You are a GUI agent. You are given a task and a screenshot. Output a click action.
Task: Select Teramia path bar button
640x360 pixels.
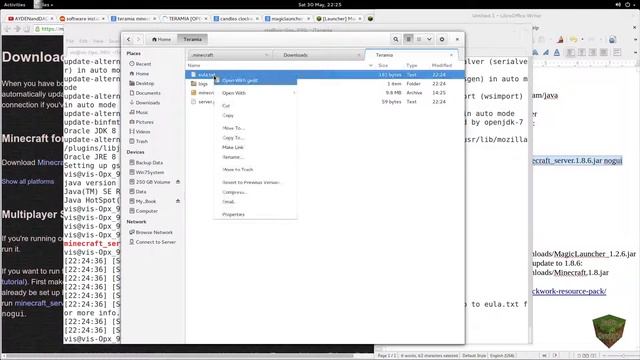point(193,39)
